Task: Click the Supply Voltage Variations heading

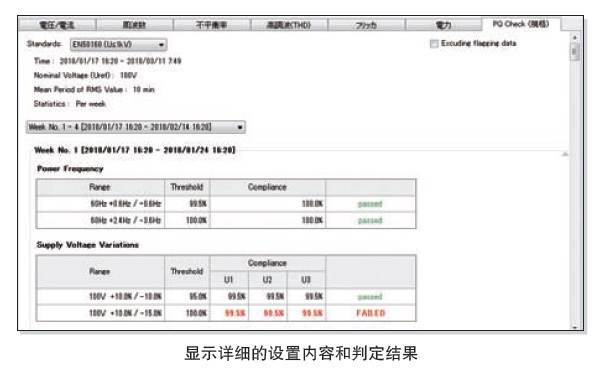Action: [88, 245]
